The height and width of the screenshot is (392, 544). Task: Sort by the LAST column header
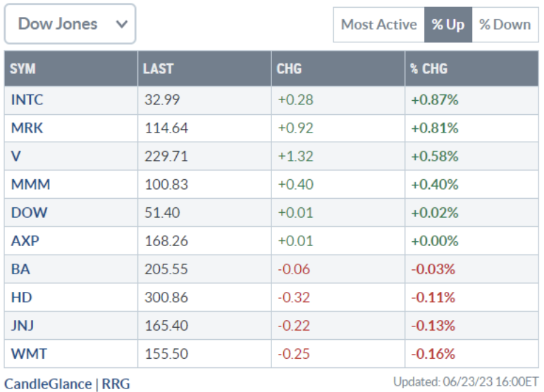pos(158,69)
